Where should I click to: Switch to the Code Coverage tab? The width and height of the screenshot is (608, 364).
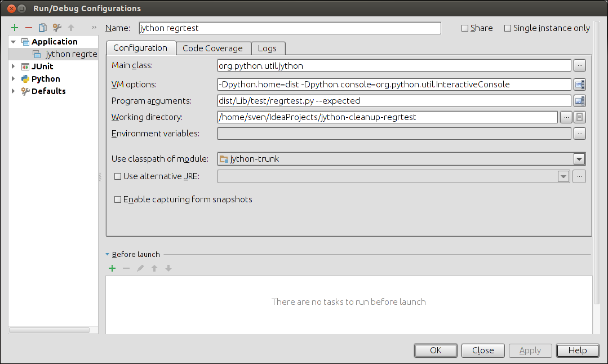coord(212,48)
